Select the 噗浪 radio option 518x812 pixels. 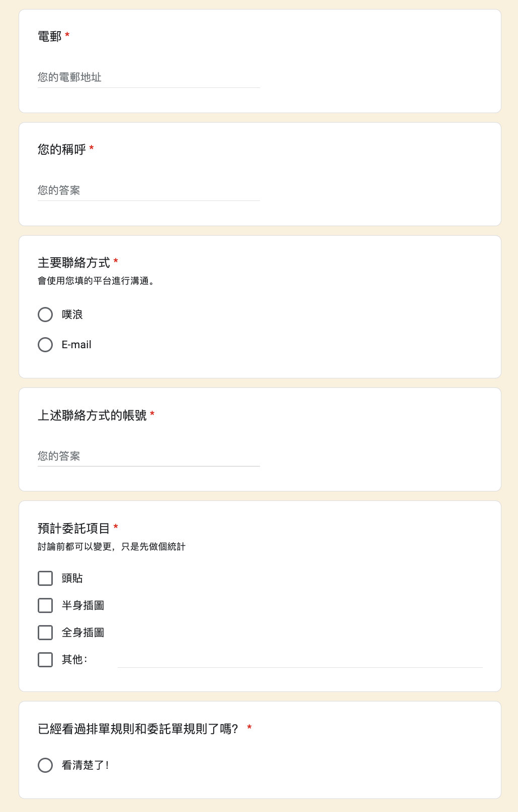click(45, 315)
